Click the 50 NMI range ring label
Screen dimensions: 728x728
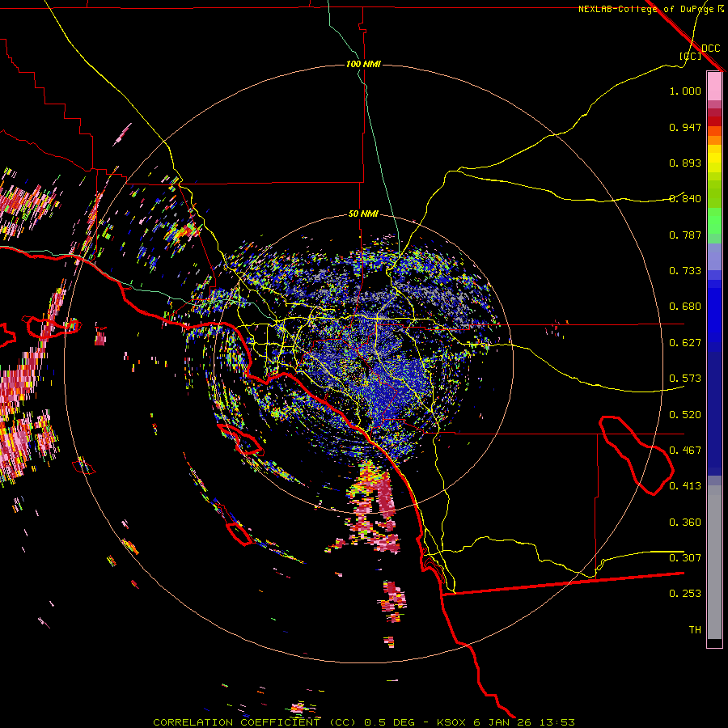click(363, 214)
